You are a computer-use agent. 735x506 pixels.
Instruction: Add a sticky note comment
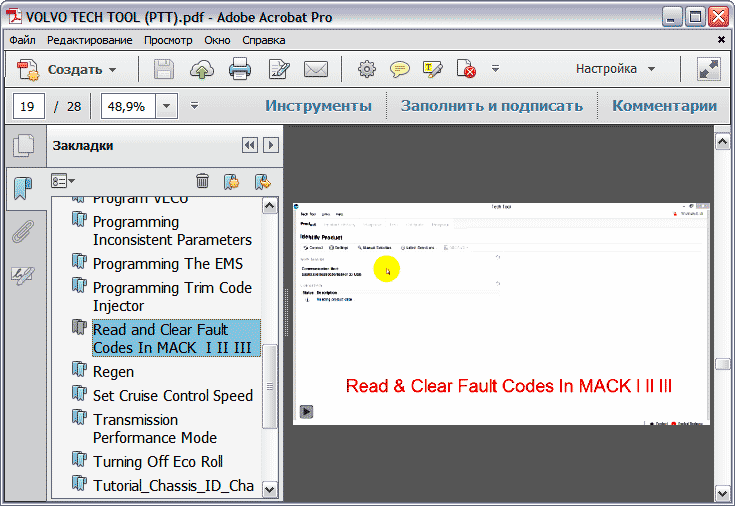click(x=400, y=70)
